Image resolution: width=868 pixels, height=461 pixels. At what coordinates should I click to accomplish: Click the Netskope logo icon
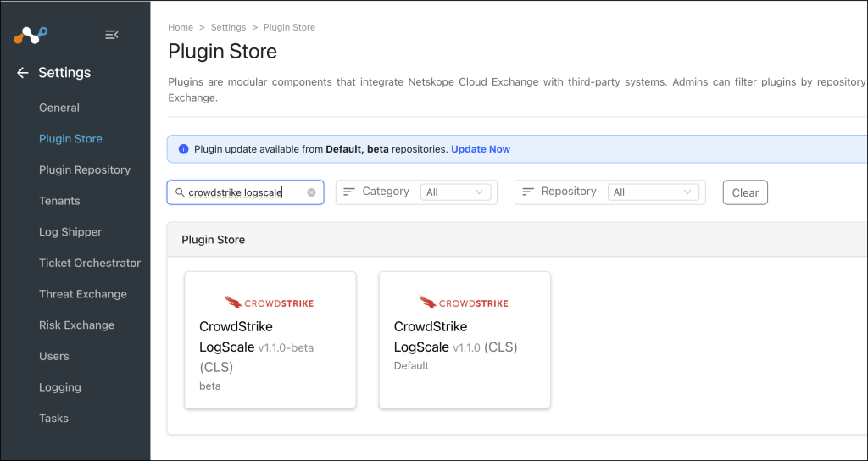click(x=31, y=35)
